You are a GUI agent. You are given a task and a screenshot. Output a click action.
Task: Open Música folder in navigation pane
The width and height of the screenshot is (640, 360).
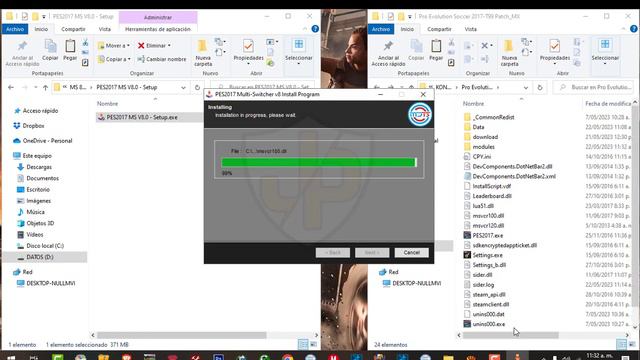(x=35, y=212)
